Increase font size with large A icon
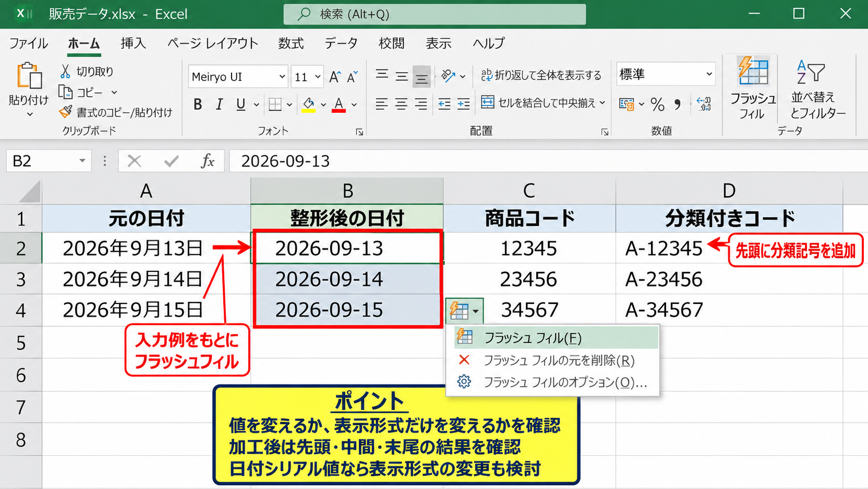The width and height of the screenshot is (868, 489). [x=335, y=77]
